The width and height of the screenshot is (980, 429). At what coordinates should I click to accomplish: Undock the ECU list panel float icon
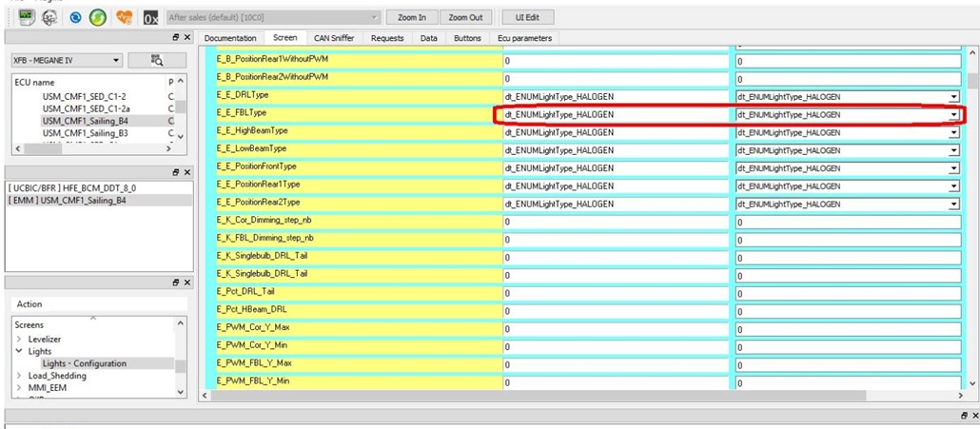point(177,38)
